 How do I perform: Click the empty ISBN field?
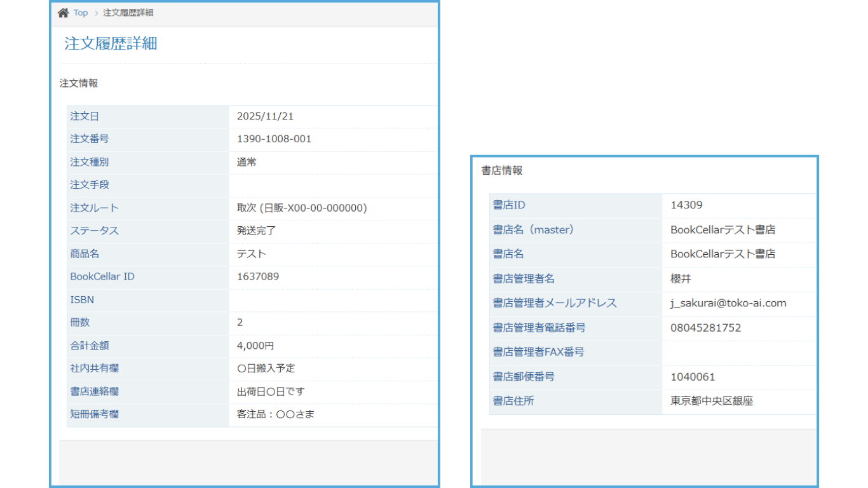tap(286, 299)
